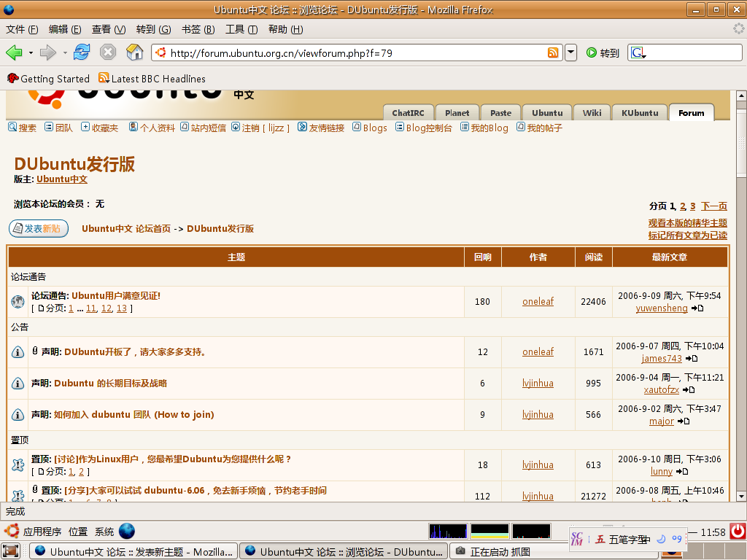747x560 pixels.
Task: Click the Google search engine icon
Action: pyautogui.click(x=638, y=52)
